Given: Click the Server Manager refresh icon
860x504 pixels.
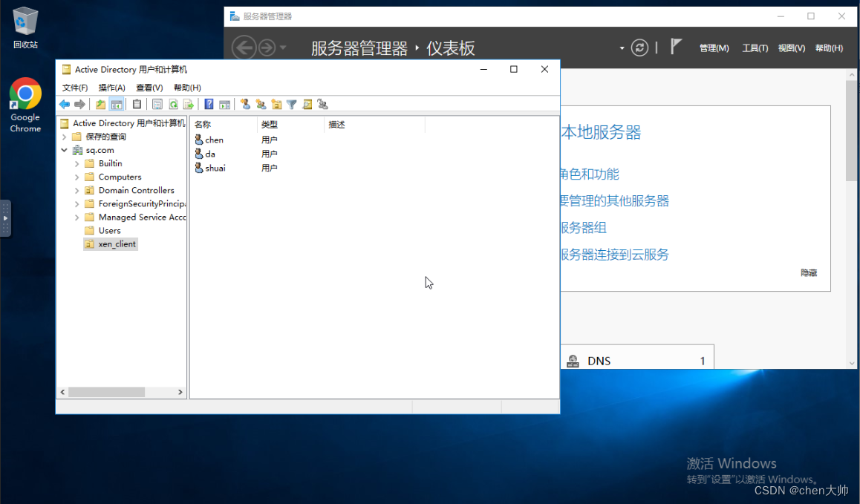Looking at the screenshot, I should pyautogui.click(x=639, y=48).
